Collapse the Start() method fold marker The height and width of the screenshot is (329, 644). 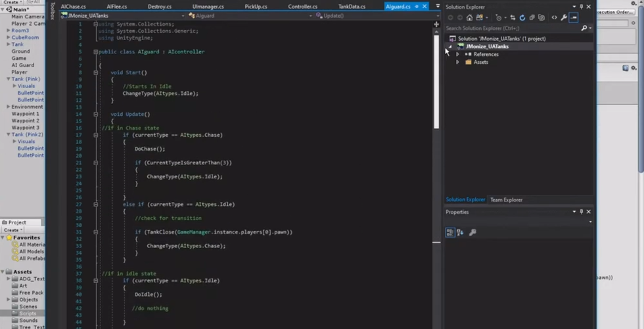pos(96,72)
